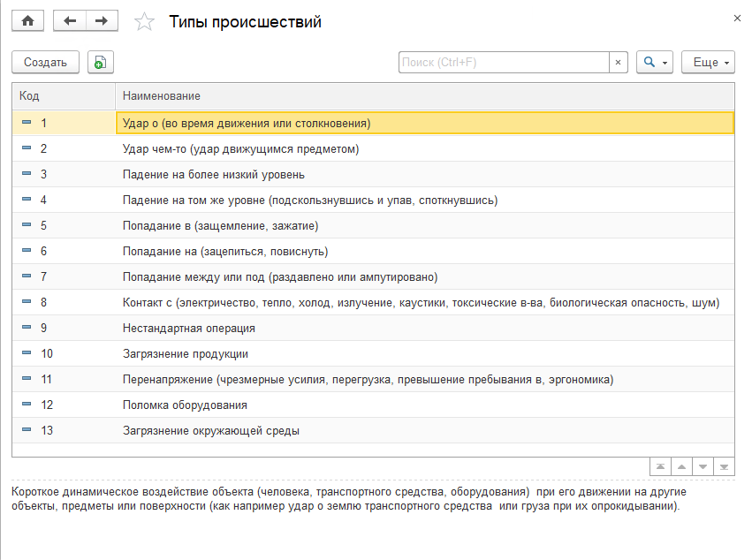Select 'Падение на более низкий уровень'

[x=424, y=174]
